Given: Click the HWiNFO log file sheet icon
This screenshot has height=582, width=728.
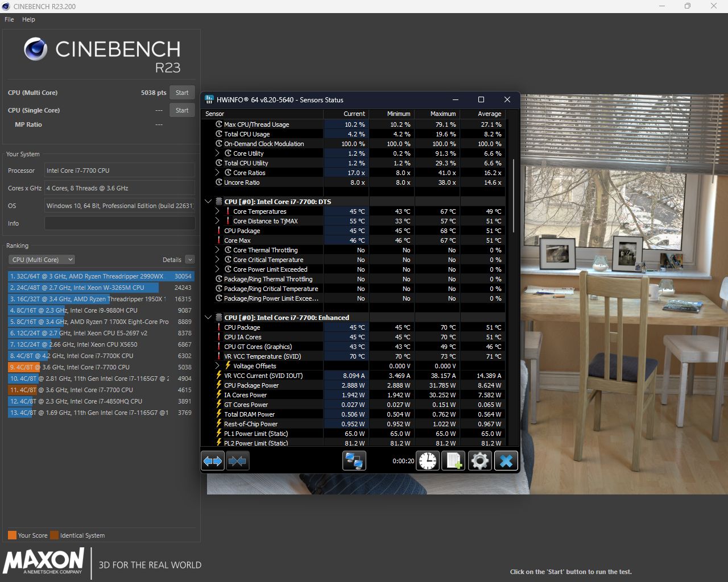Looking at the screenshot, I should pos(454,461).
